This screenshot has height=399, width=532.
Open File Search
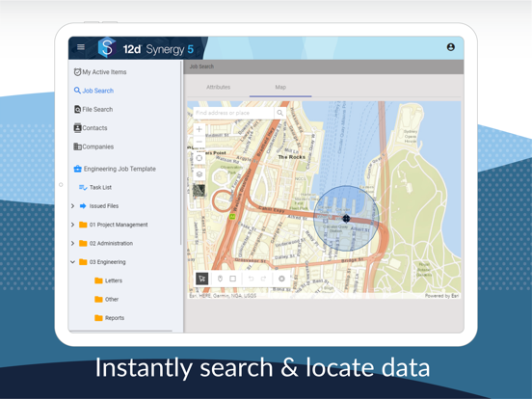[x=93, y=109]
